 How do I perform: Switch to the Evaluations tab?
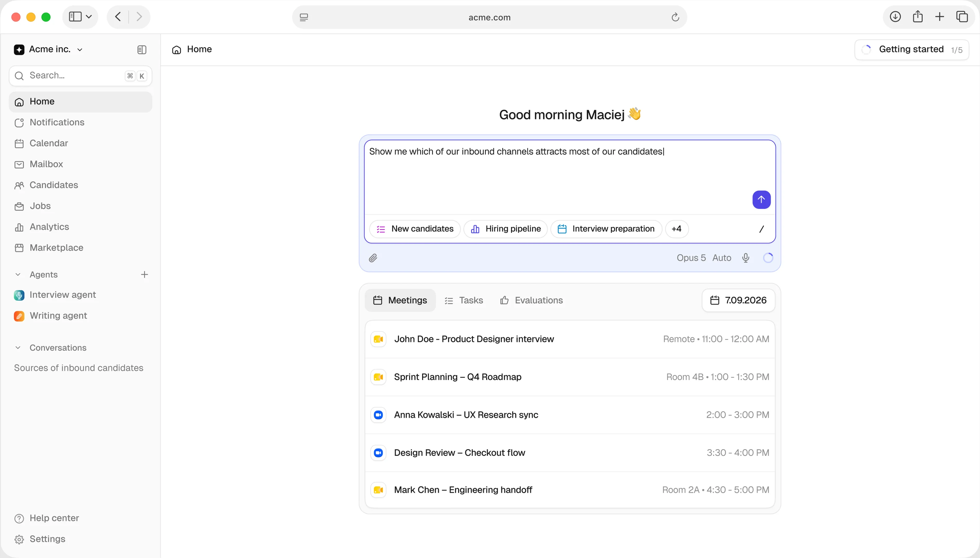coord(532,300)
